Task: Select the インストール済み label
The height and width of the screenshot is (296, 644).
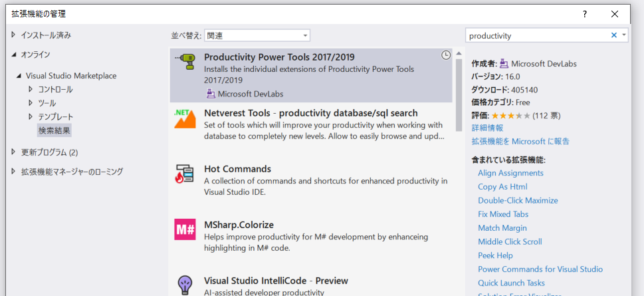Action: point(46,35)
